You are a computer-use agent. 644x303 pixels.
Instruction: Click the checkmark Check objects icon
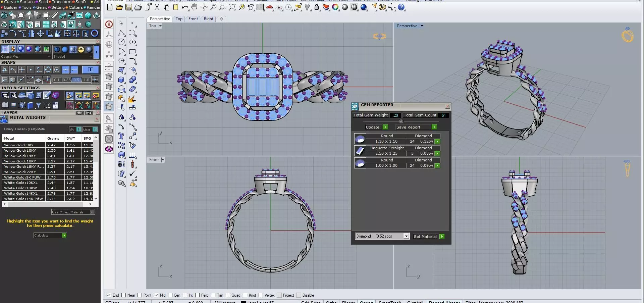133,173
